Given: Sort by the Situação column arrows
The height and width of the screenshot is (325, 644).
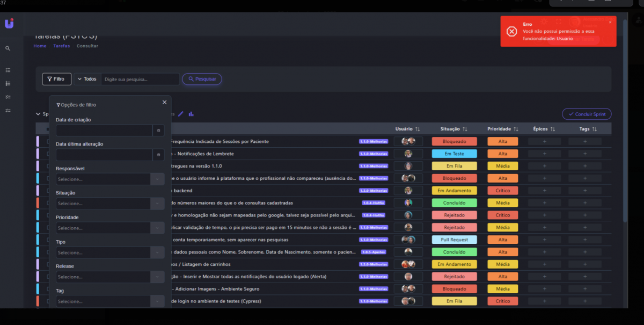Looking at the screenshot, I should pos(465,129).
